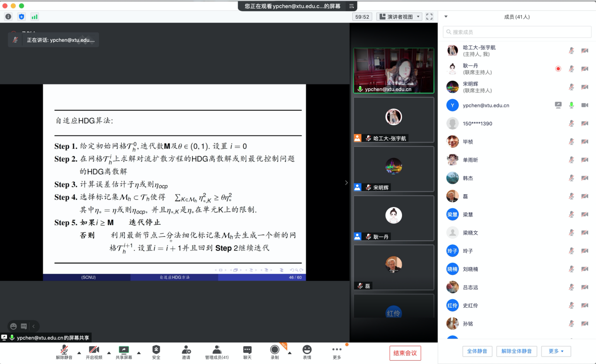The height and width of the screenshot is (364, 596).
Task: Open the 共享屏幕 share screen icon
Action: [124, 350]
